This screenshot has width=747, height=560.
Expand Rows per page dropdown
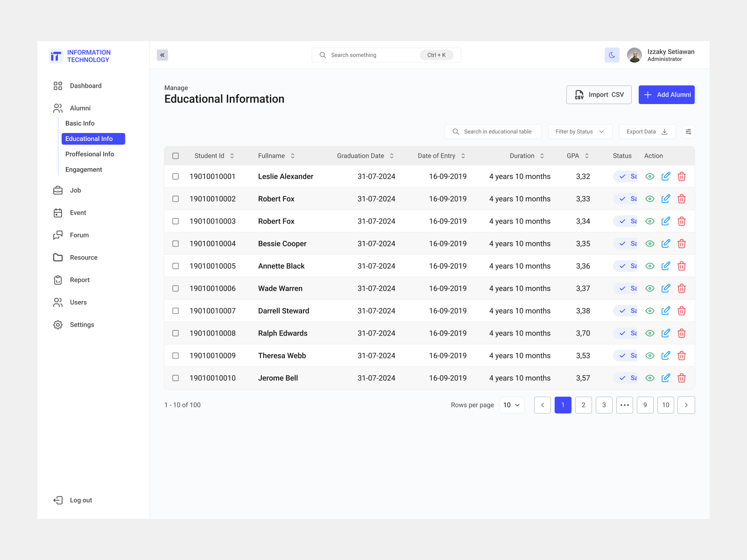point(512,405)
